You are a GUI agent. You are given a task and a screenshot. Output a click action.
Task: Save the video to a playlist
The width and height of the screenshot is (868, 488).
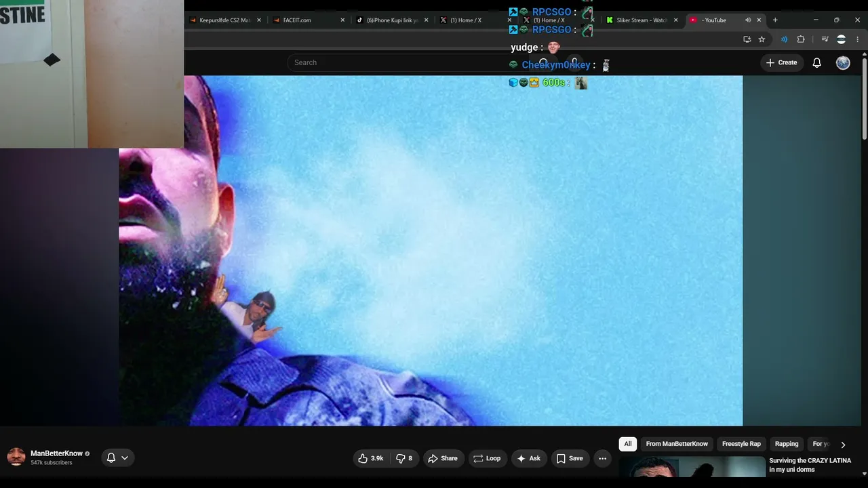click(570, 458)
